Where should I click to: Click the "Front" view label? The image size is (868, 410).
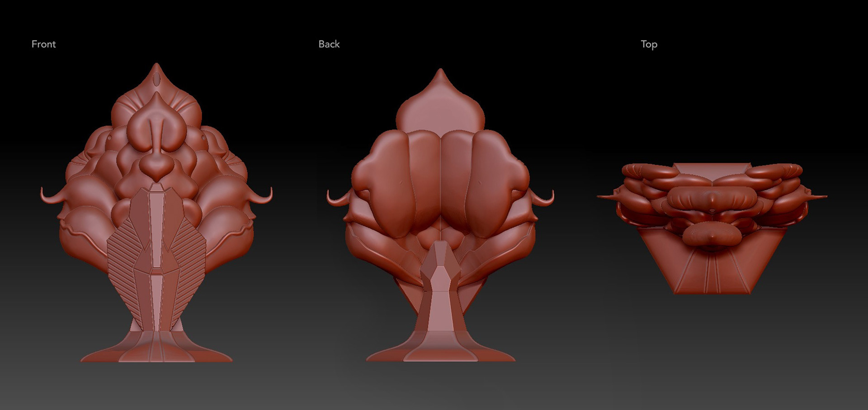point(43,44)
